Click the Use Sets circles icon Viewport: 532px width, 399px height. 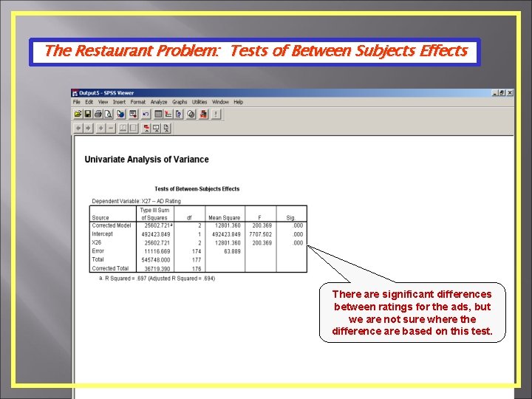[x=191, y=115]
